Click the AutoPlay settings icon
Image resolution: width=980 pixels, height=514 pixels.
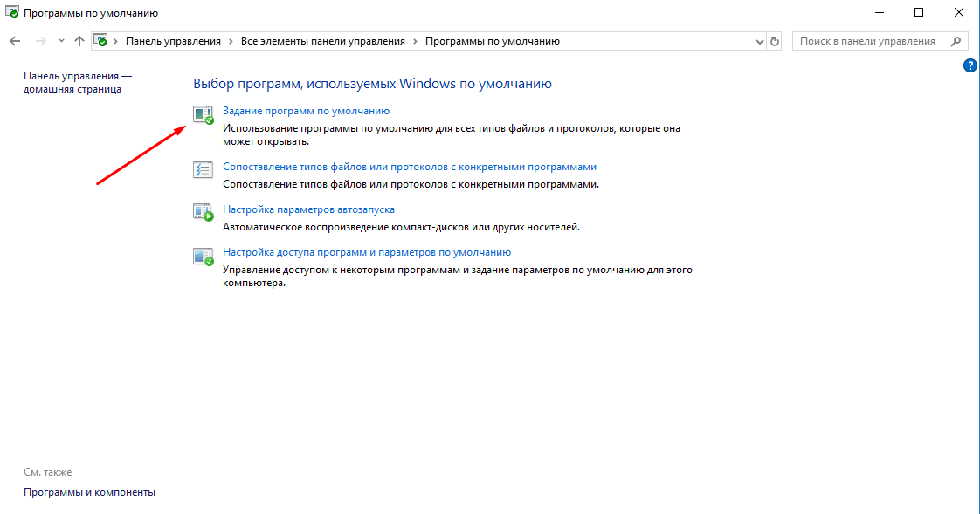(x=204, y=212)
